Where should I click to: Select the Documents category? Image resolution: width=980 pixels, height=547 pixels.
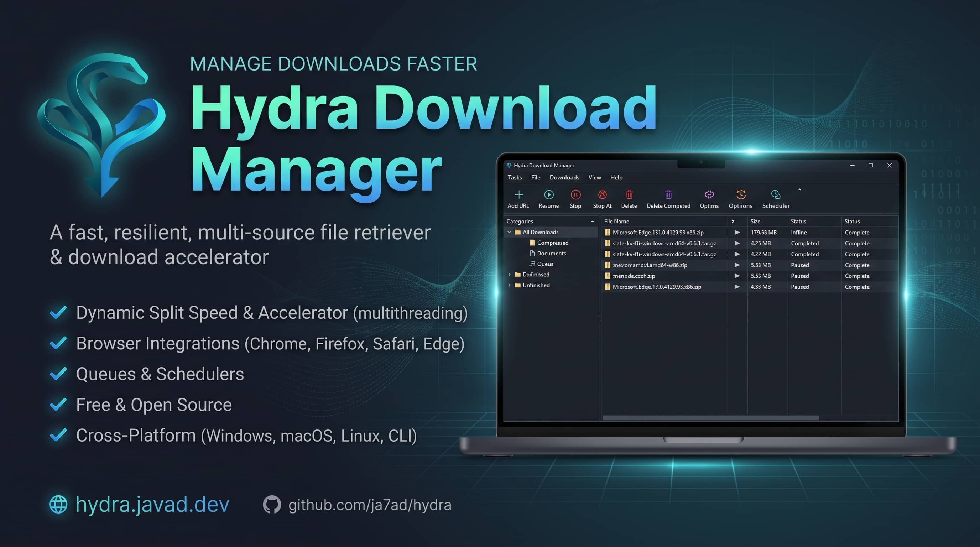pos(551,253)
